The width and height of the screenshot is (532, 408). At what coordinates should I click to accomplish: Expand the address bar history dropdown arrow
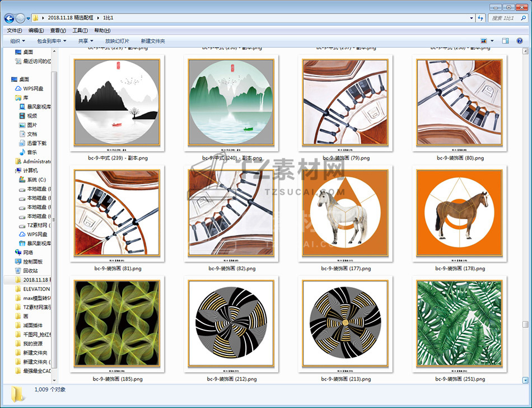pos(472,18)
